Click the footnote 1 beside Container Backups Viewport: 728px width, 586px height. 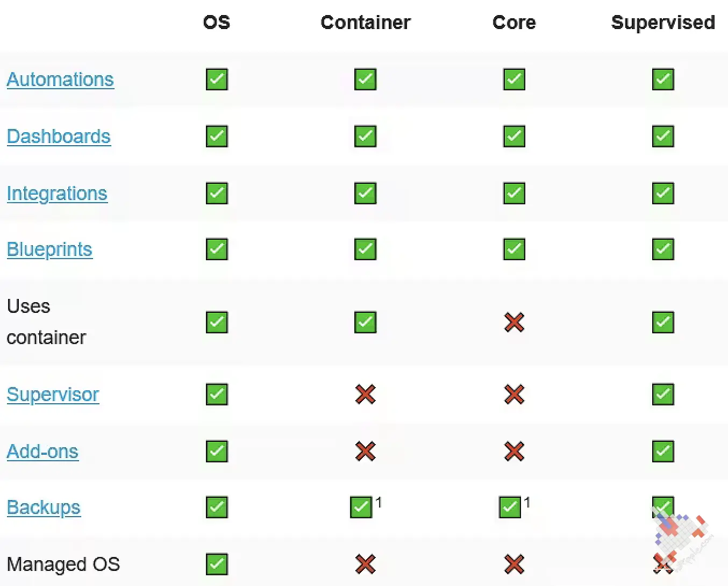379,502
